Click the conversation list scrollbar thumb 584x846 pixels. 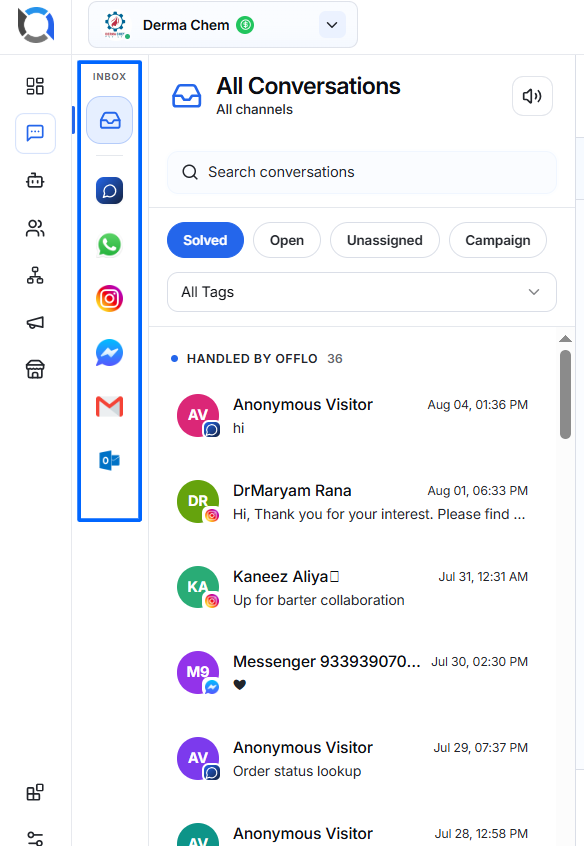coord(565,394)
